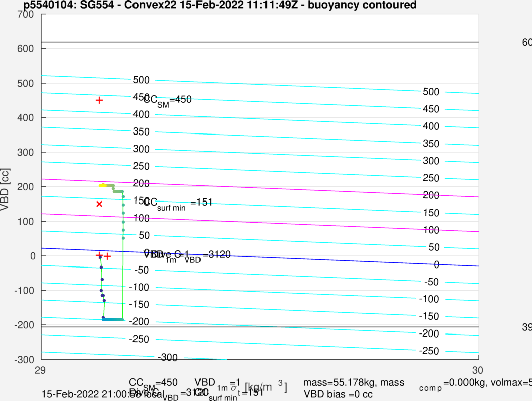Select the VBD-axis tick label 300
This screenshot has width=532, height=401.
[x=26, y=153]
